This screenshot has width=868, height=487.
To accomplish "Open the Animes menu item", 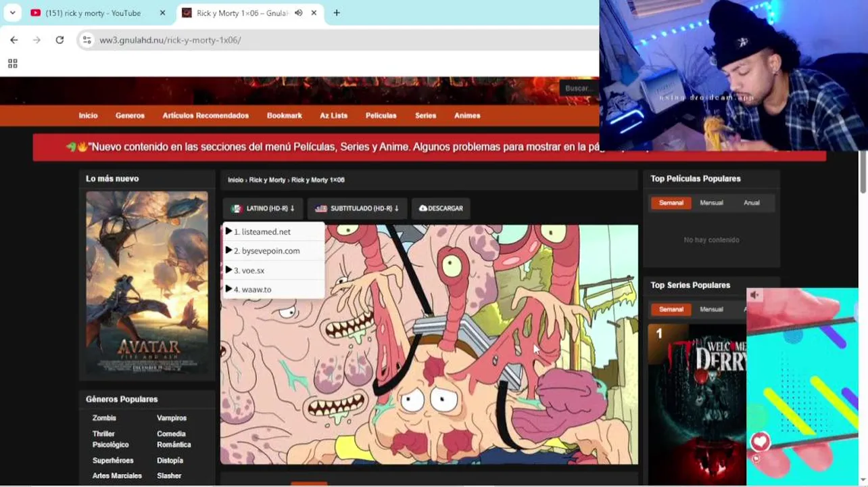I will [x=467, y=116].
